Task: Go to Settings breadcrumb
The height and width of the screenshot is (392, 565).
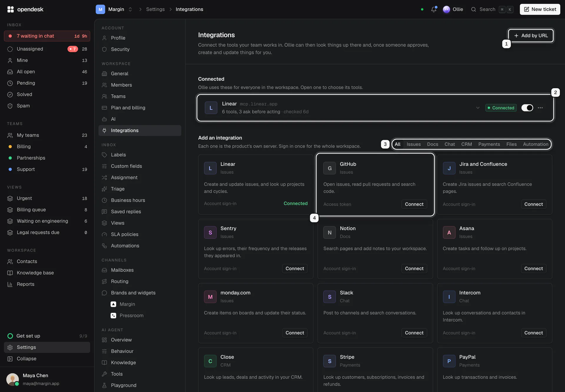Action: coord(155,9)
